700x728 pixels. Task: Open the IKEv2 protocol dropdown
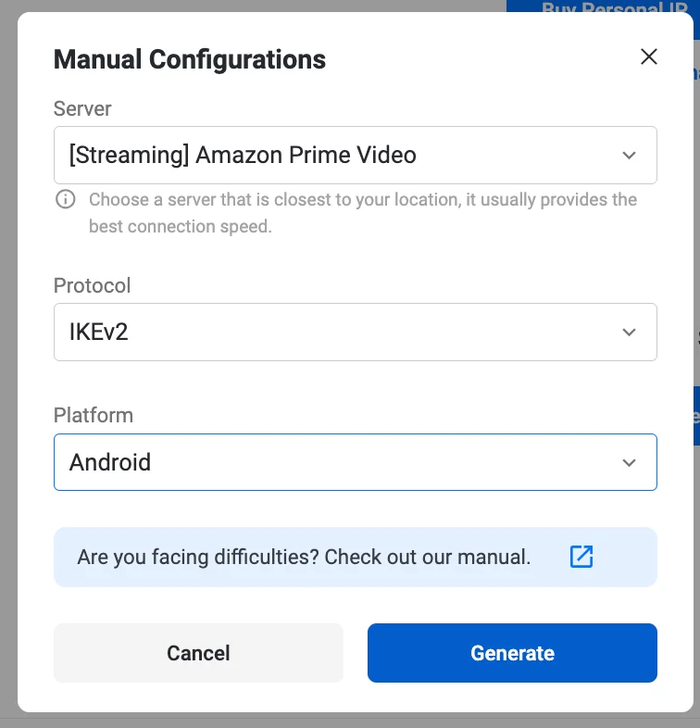(355, 332)
